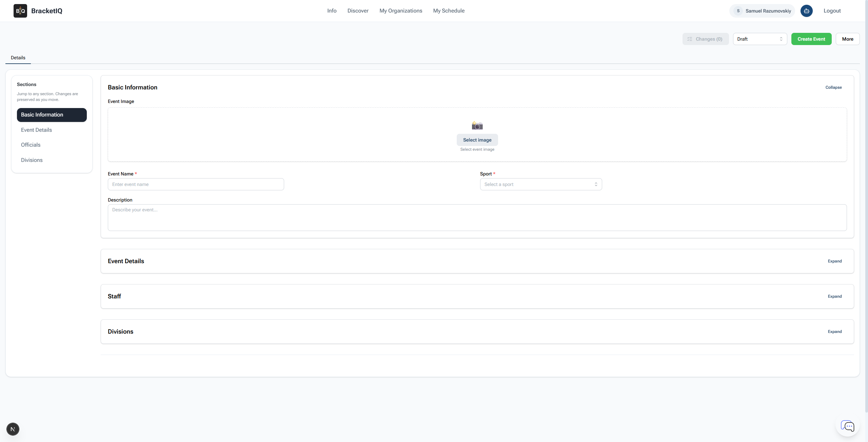
Task: Click the Changes (0) button
Action: [706, 39]
